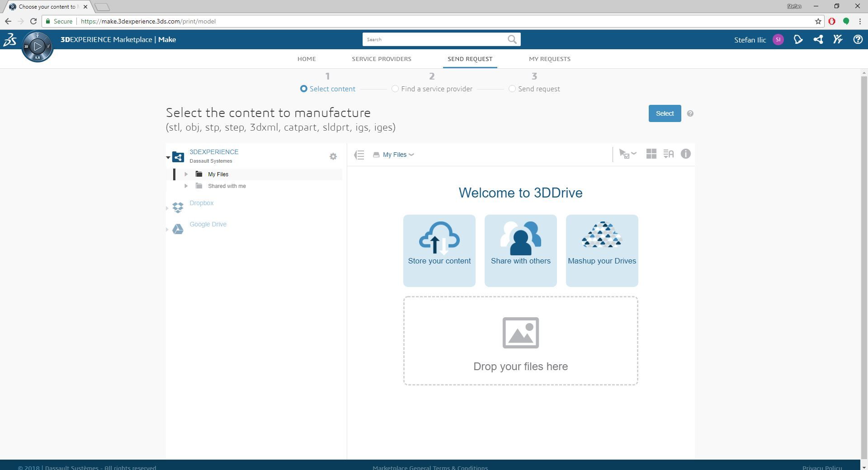Open the SERVICE PROVIDERS tab
The width and height of the screenshot is (868, 470).
point(382,59)
